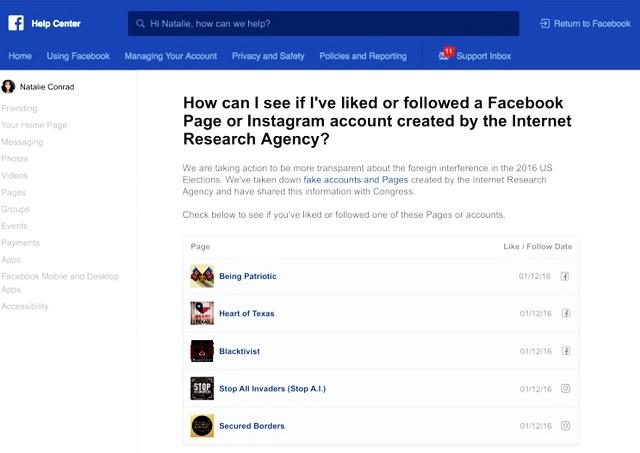640x453 pixels.
Task: Click Heart of Texas page thumbnail
Action: click(202, 313)
